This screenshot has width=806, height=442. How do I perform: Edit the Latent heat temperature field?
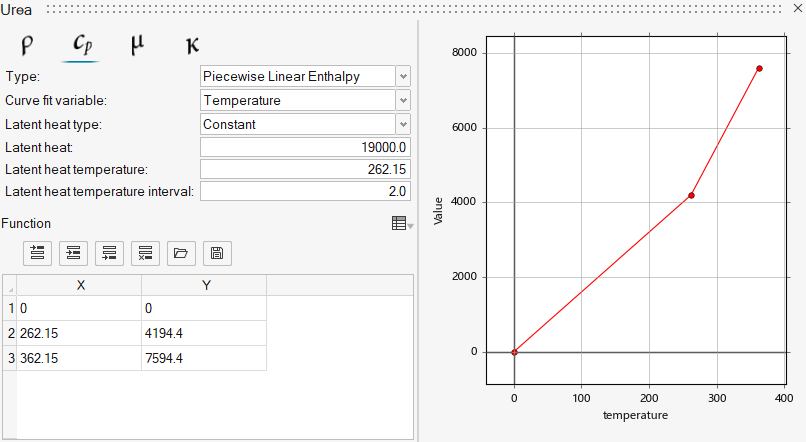pyautogui.click(x=305, y=169)
